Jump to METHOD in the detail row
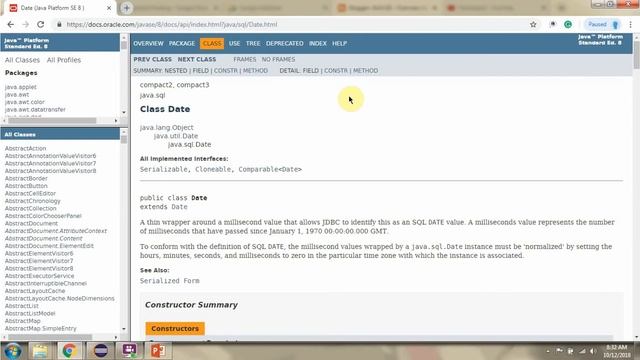This screenshot has height=360, width=640. click(x=365, y=71)
